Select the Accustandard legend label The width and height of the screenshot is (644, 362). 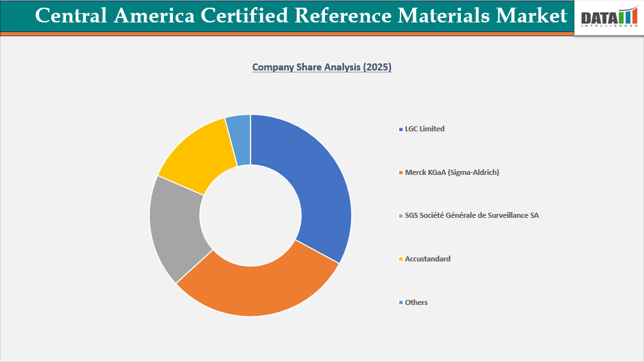tap(427, 259)
